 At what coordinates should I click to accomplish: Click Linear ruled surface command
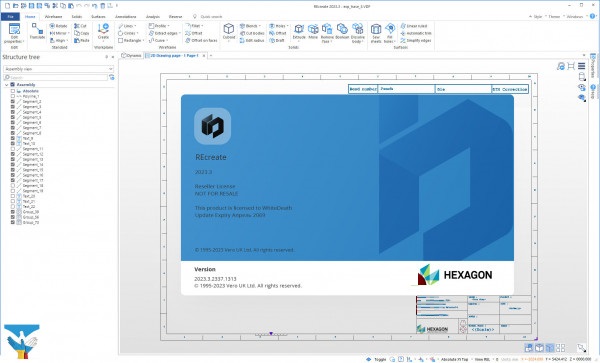tap(414, 26)
